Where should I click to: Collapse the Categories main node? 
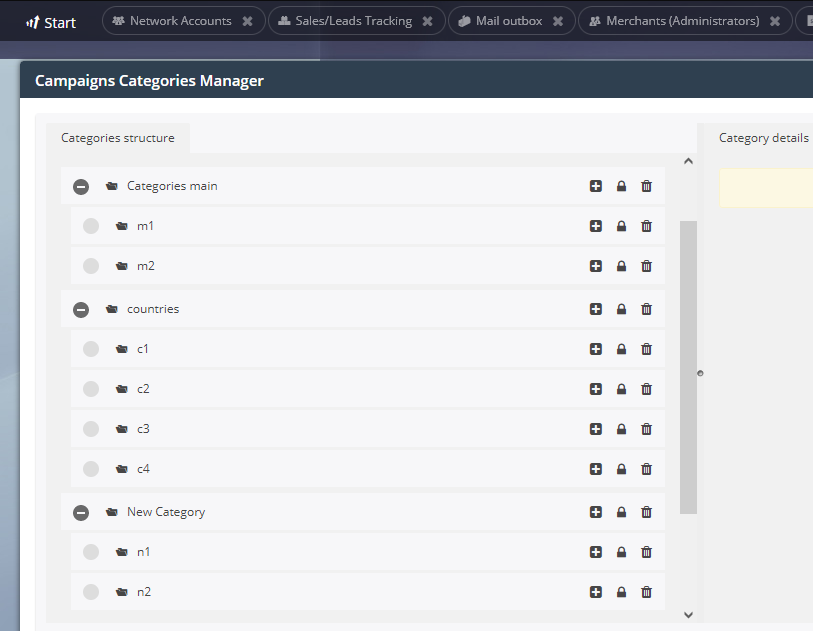(80, 186)
